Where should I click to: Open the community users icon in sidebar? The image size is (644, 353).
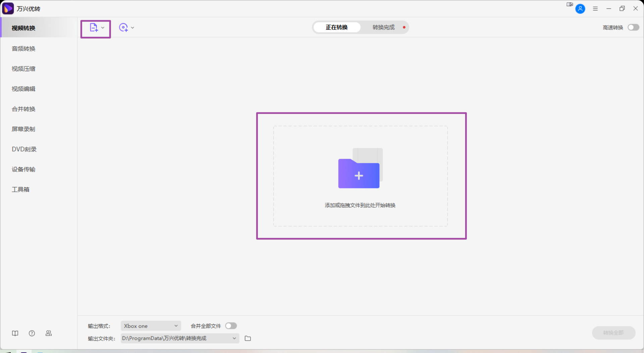(x=49, y=333)
